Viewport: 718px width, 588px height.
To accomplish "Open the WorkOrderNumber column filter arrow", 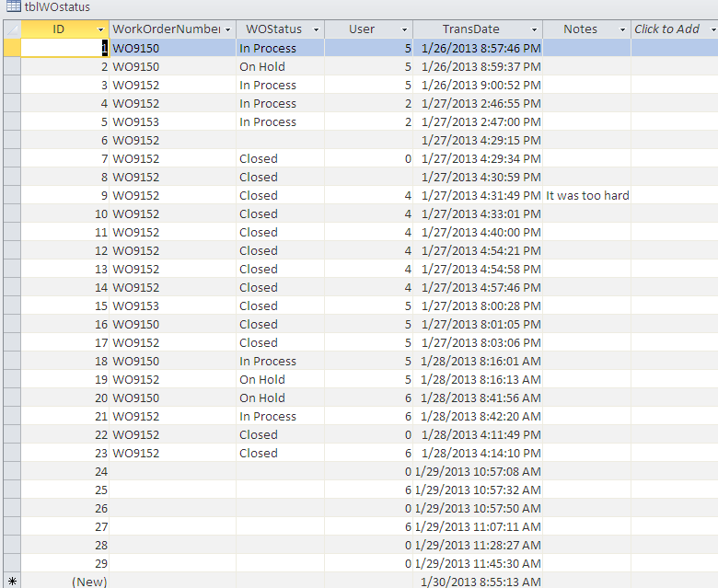I will point(228,29).
